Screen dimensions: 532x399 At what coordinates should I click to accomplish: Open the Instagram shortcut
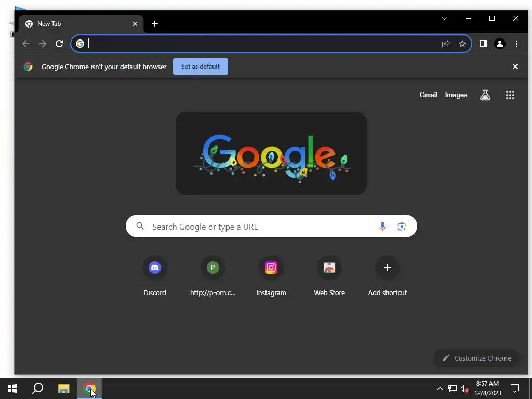pyautogui.click(x=271, y=276)
